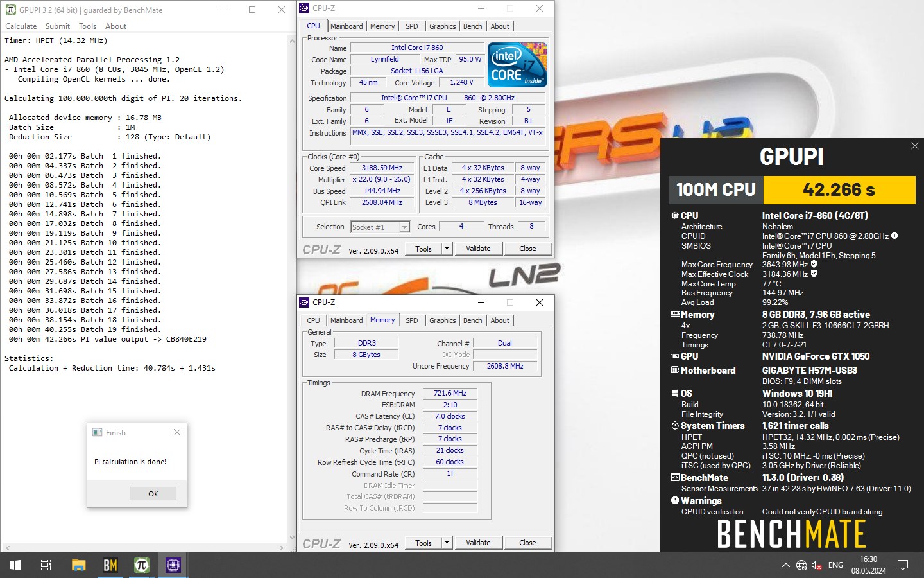Expand Tools dropdown arrow in lower CPU-Z
924x578 pixels.
[x=447, y=543]
